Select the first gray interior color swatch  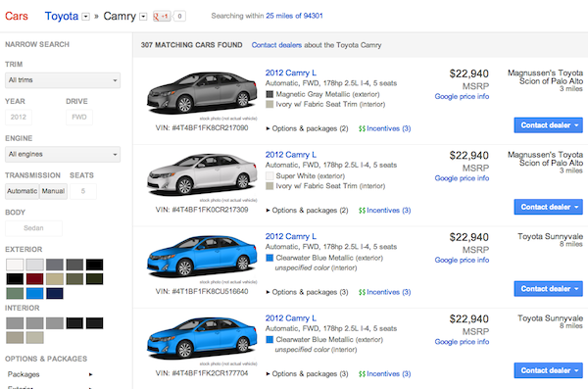click(x=15, y=323)
